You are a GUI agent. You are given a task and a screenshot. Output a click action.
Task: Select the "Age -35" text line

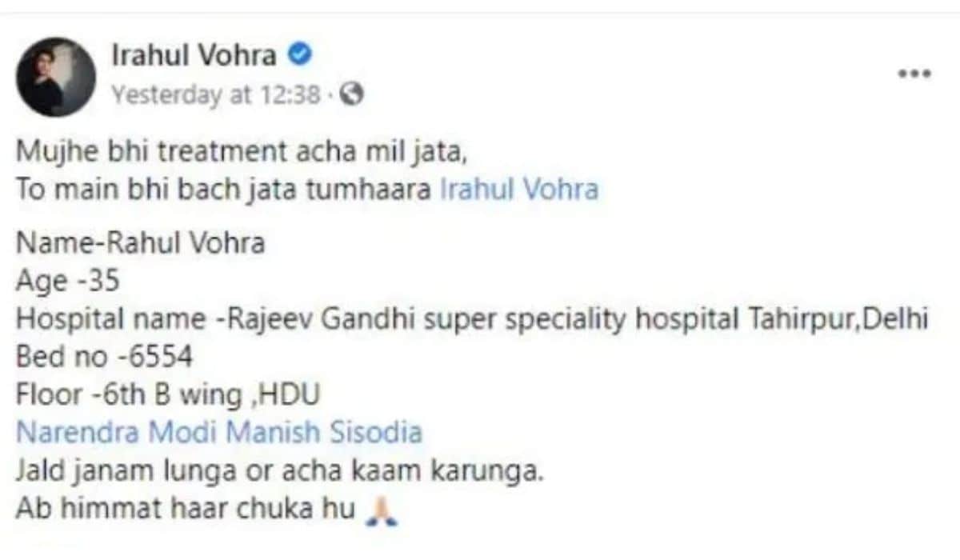click(69, 280)
